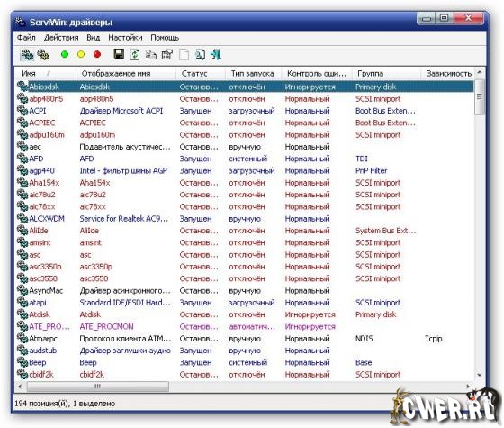Image resolution: width=504 pixels, height=428 pixels.
Task: Switch to services list via second gears icon
Action: tap(43, 55)
